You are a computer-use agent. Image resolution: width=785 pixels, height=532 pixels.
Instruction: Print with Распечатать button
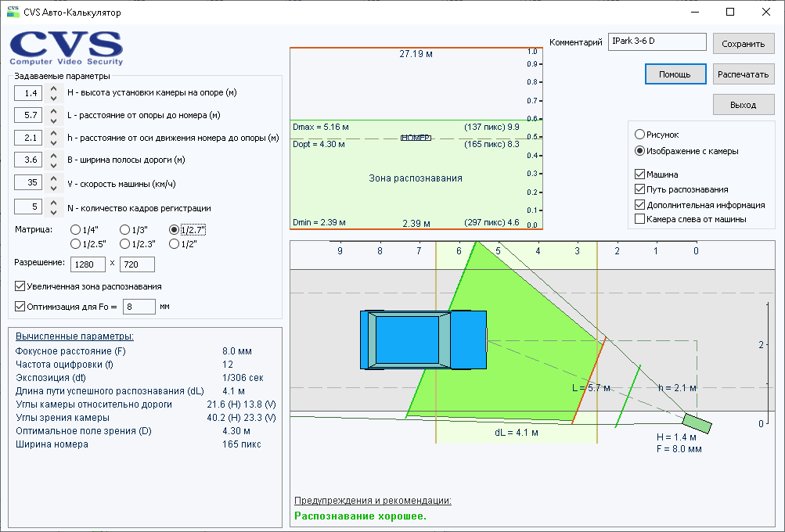744,74
